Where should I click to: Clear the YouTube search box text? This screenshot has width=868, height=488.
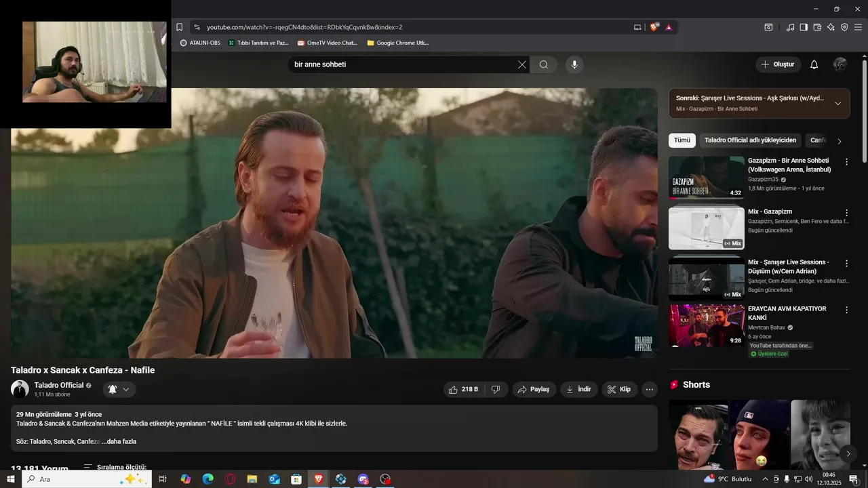pyautogui.click(x=521, y=64)
